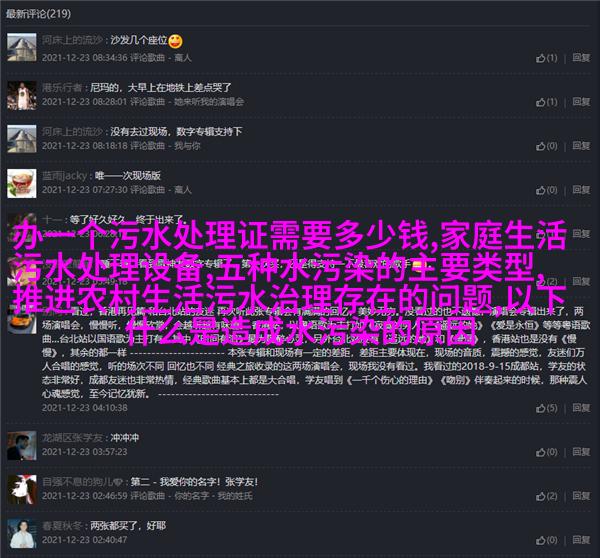600x558 pixels.
Task: Reply to the 冲冲冲 comment
Action: tap(581, 452)
